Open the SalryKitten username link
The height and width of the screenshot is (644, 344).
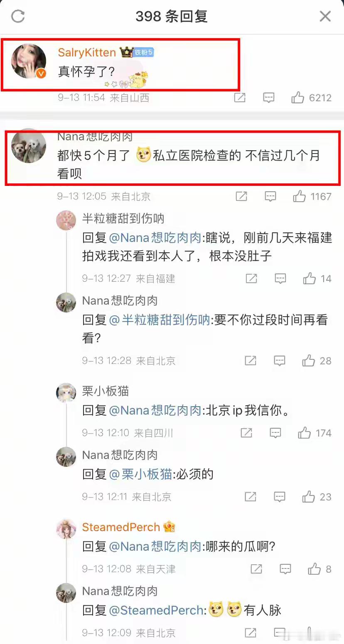click(87, 52)
